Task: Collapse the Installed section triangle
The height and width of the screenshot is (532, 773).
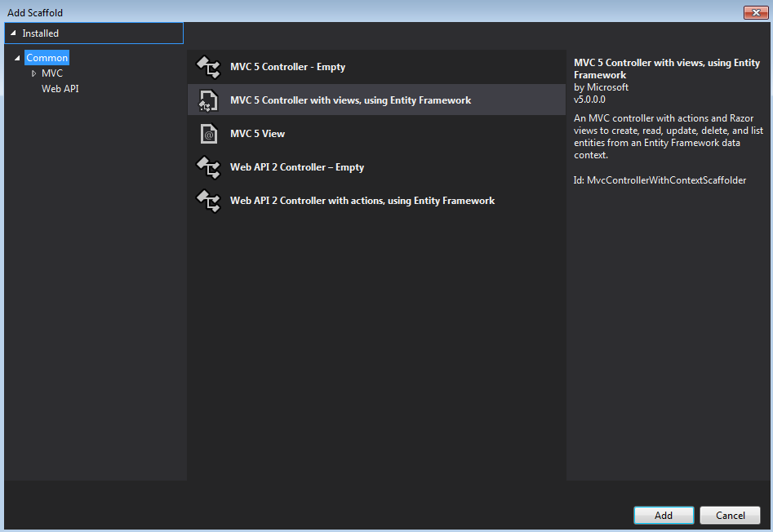Action: (x=12, y=33)
